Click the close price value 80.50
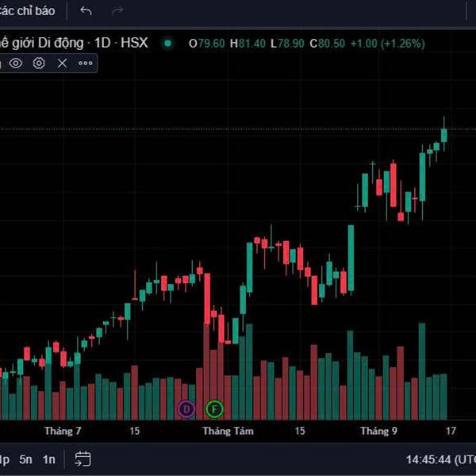The image size is (476, 476). click(x=332, y=44)
